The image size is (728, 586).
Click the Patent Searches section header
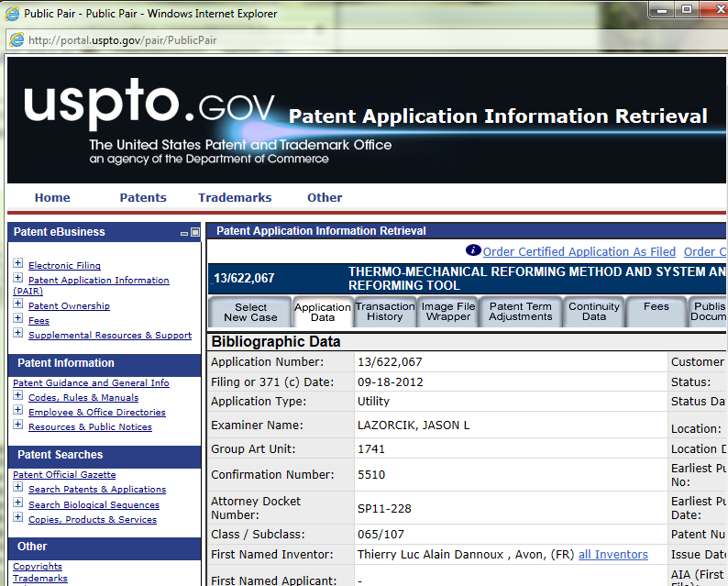tap(105, 455)
